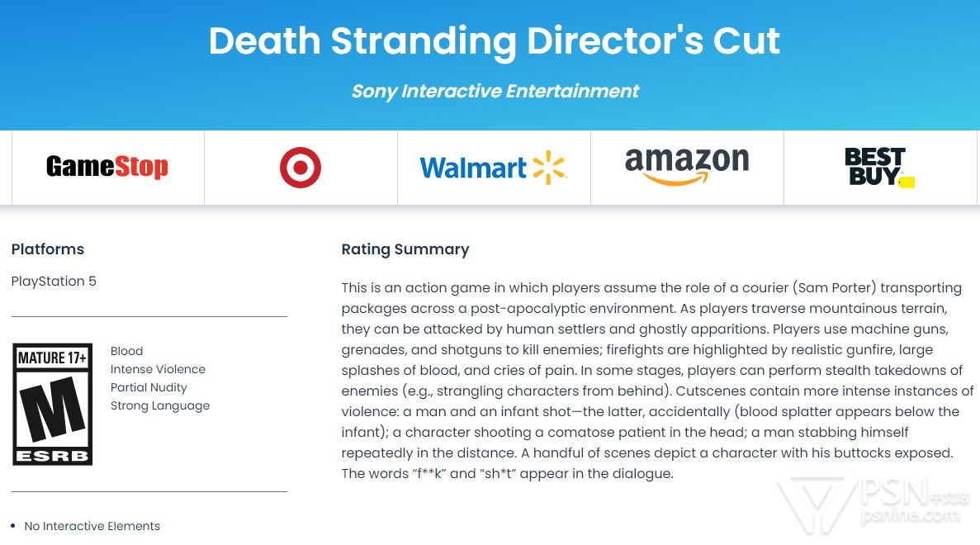Screen dimensions: 980x545
Task: Click the Rating Summary heading
Action: click(405, 249)
